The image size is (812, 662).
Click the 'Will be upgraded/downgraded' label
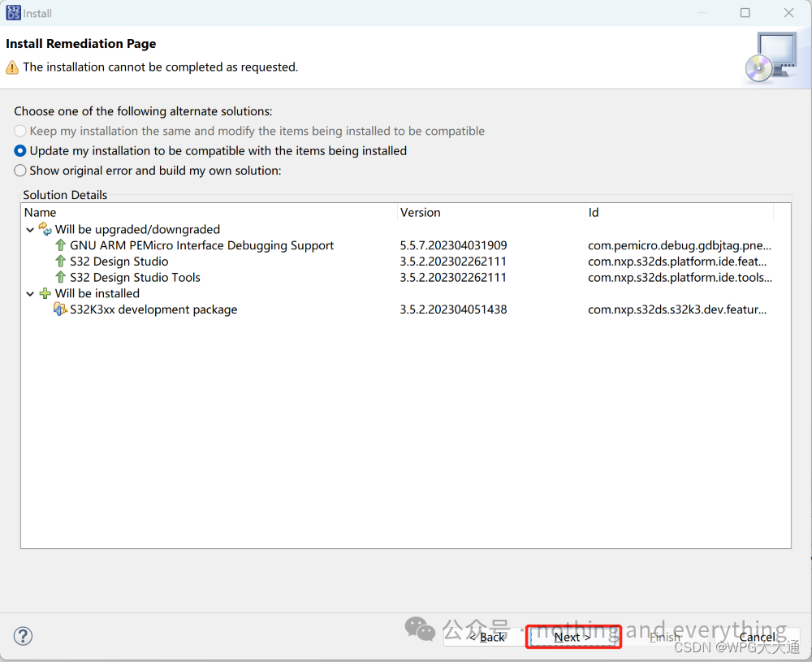pyautogui.click(x=138, y=229)
